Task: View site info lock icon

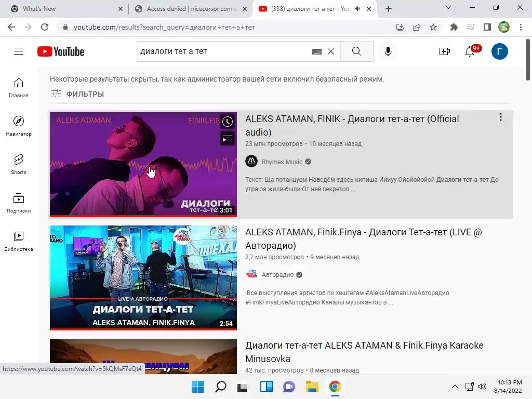Action: pos(65,27)
